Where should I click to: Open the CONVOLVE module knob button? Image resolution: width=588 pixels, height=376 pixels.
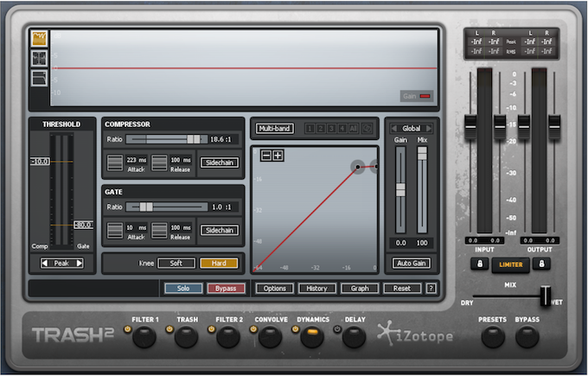click(270, 336)
